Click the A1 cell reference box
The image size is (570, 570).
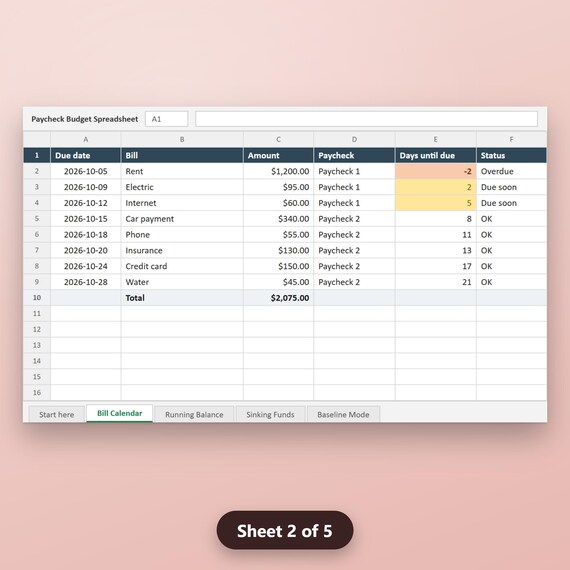166,119
